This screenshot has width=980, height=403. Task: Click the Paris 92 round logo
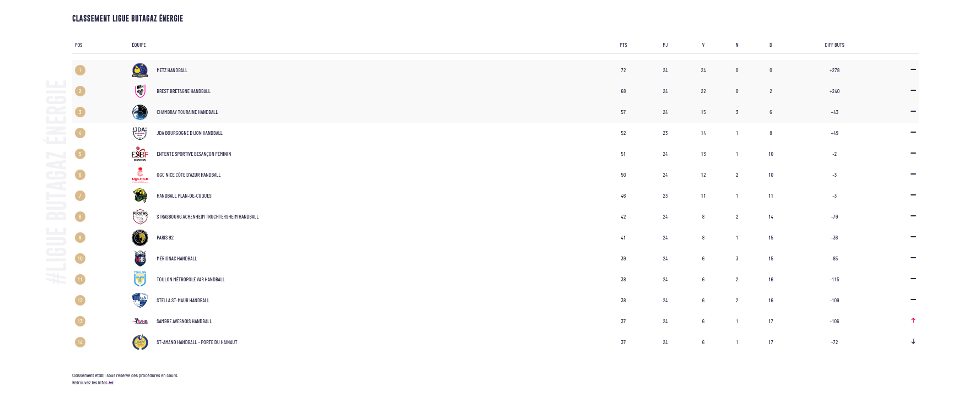click(x=140, y=238)
